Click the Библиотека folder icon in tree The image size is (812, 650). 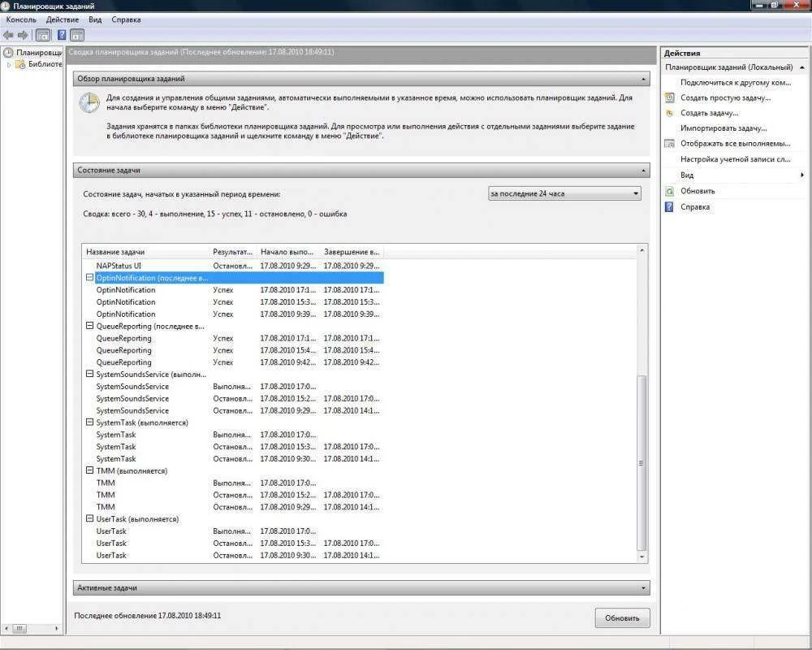(x=20, y=64)
